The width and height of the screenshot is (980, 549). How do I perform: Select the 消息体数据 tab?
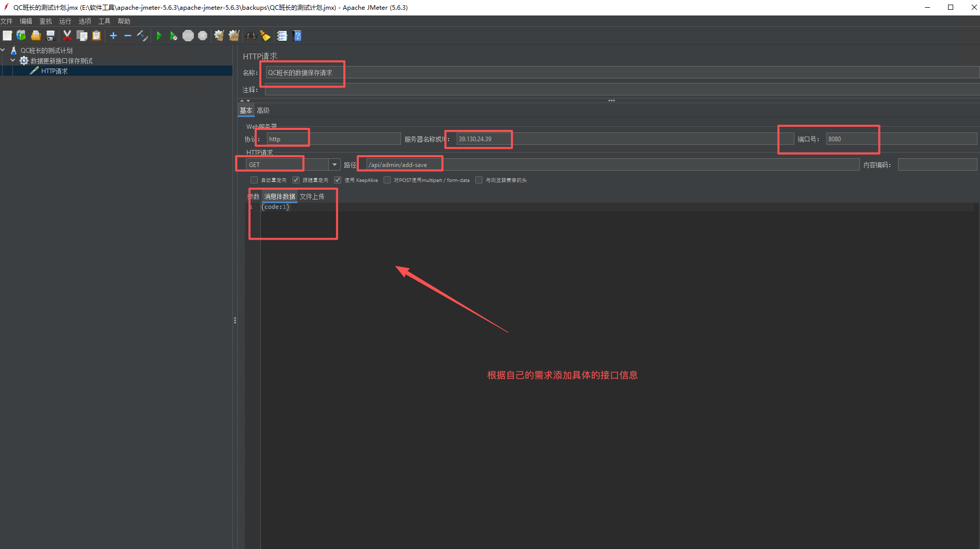tap(280, 196)
